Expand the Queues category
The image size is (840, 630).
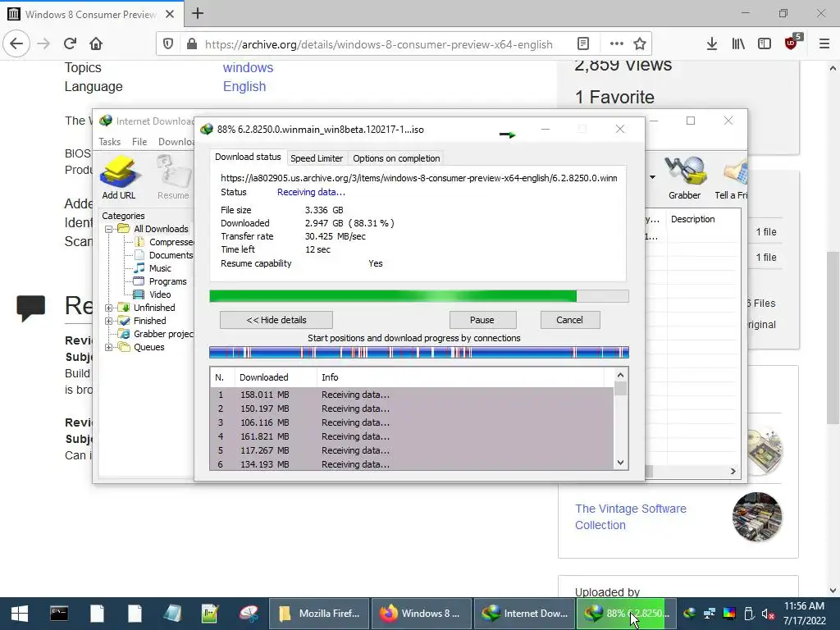pyautogui.click(x=109, y=347)
